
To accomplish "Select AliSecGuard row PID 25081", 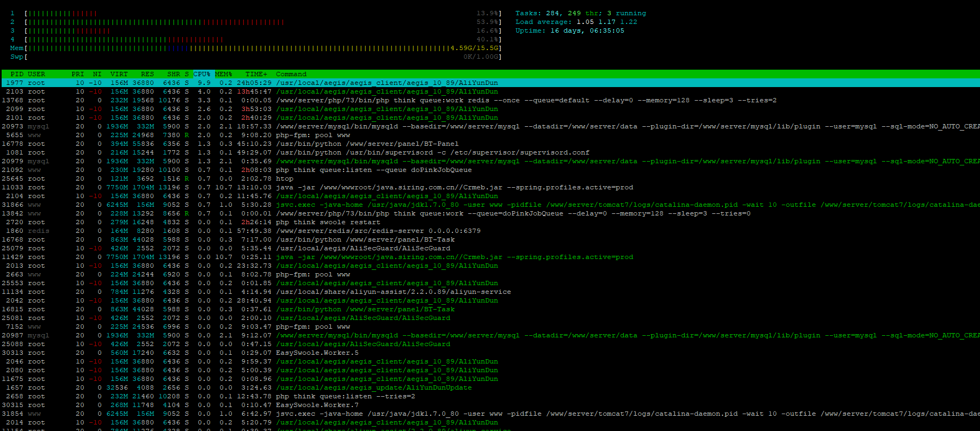I will (490, 318).
